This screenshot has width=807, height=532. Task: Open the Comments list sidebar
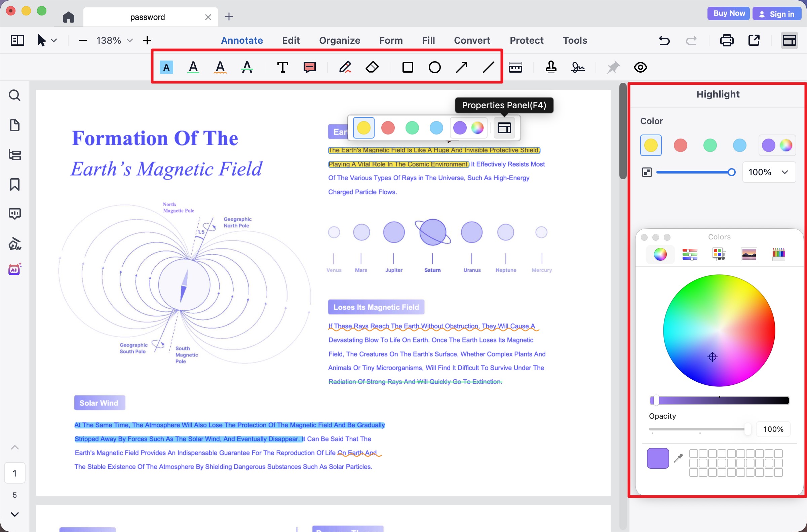14,214
